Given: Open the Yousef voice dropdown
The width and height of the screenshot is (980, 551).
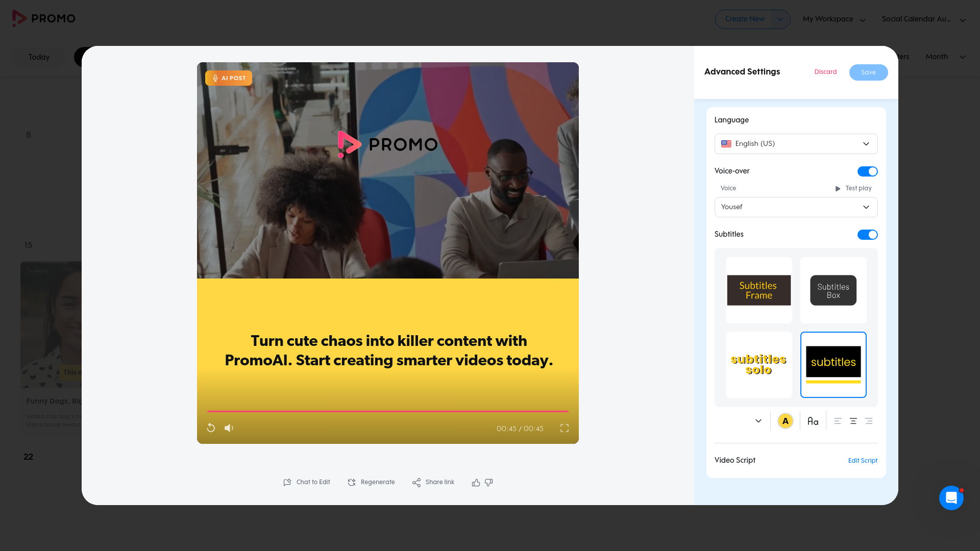Looking at the screenshot, I should tap(796, 207).
